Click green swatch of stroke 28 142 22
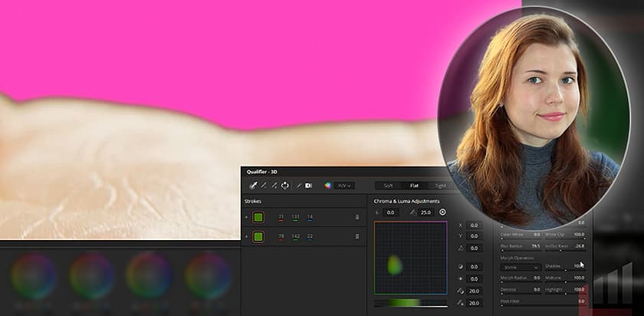 coord(258,237)
